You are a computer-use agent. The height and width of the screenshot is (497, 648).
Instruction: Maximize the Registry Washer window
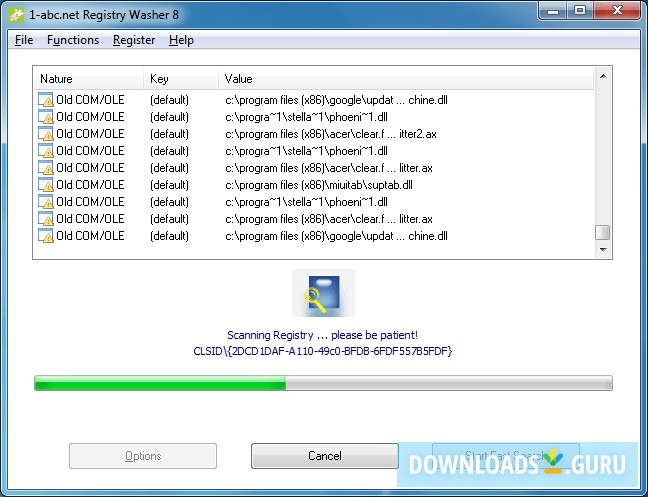click(580, 11)
